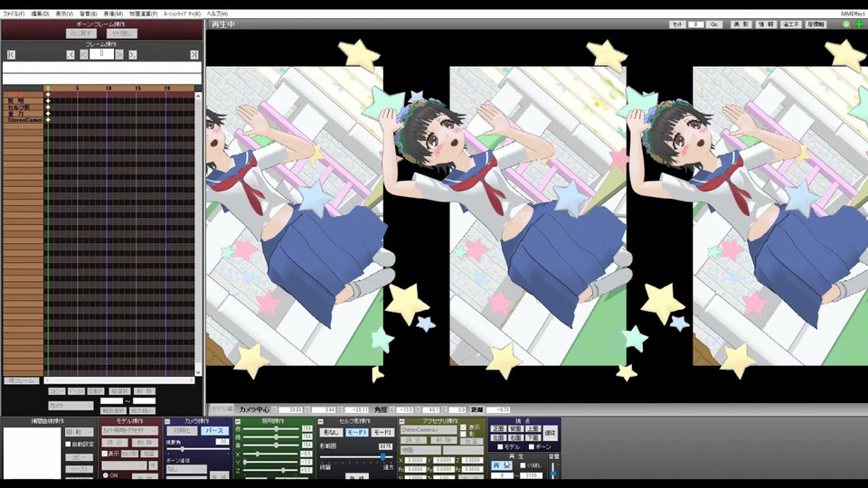Select the StereoCamera row keyframe diamond
This screenshot has height=488, width=868.
(x=48, y=119)
